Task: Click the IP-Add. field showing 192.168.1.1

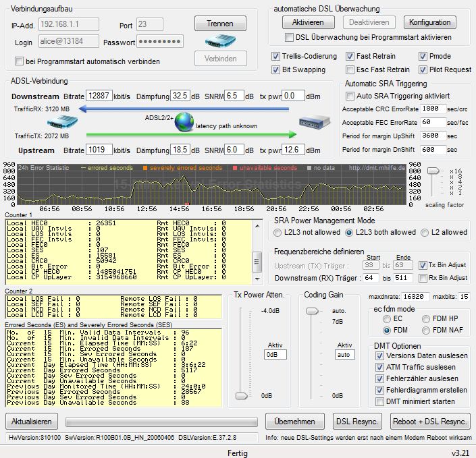Action: [x=69, y=24]
